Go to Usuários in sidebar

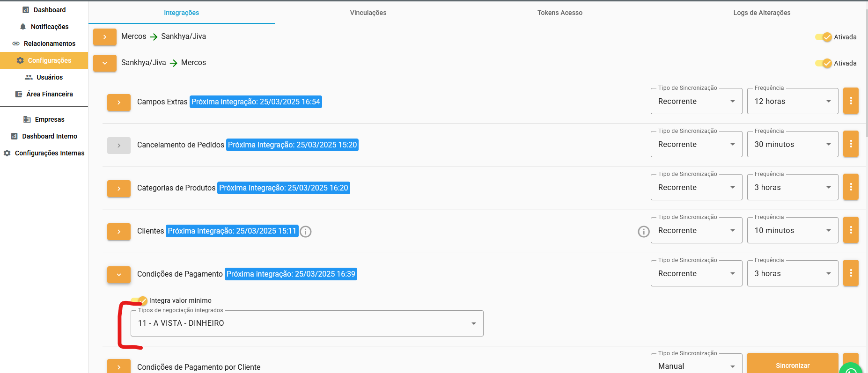click(x=49, y=77)
